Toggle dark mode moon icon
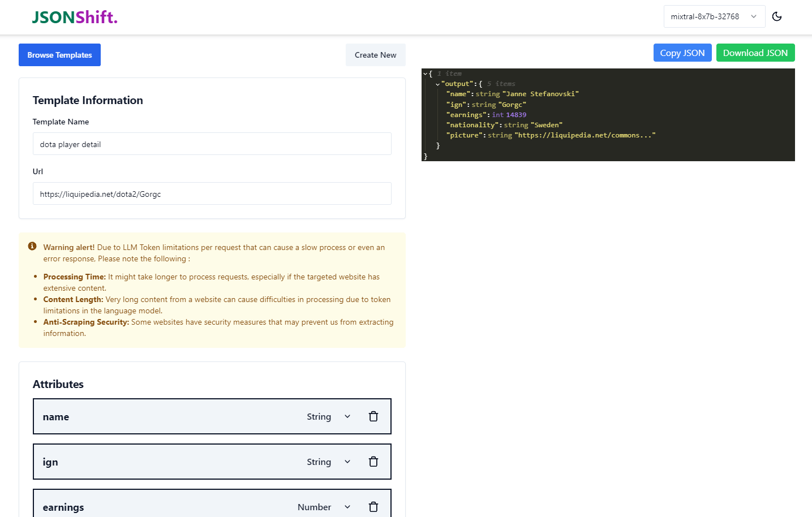 (x=777, y=16)
